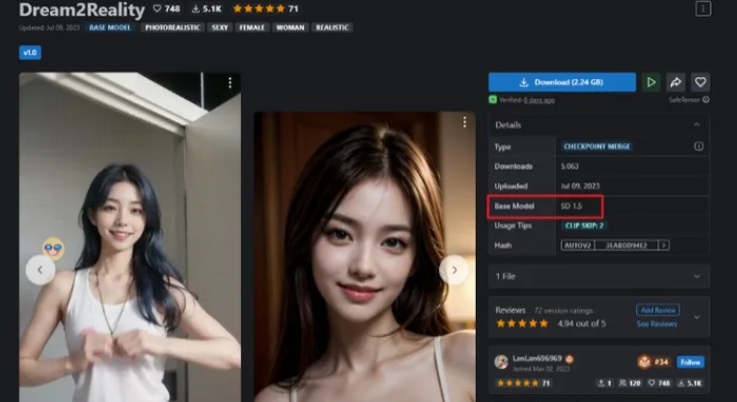The image size is (737, 402).
Task: Click the Add Review button
Action: pos(658,310)
